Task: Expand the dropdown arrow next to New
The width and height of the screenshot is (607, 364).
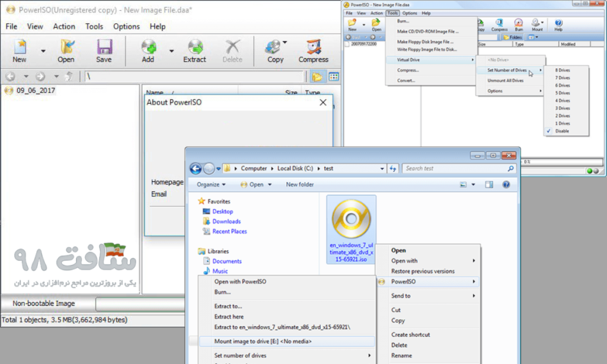Action: tap(43, 52)
